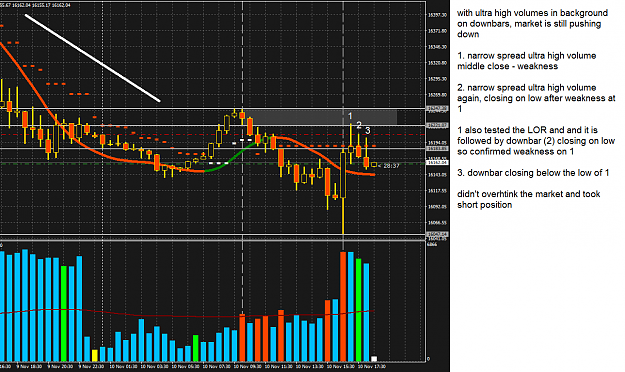
Task: Click the 16066.55 price axis label
Action: (x=437, y=222)
